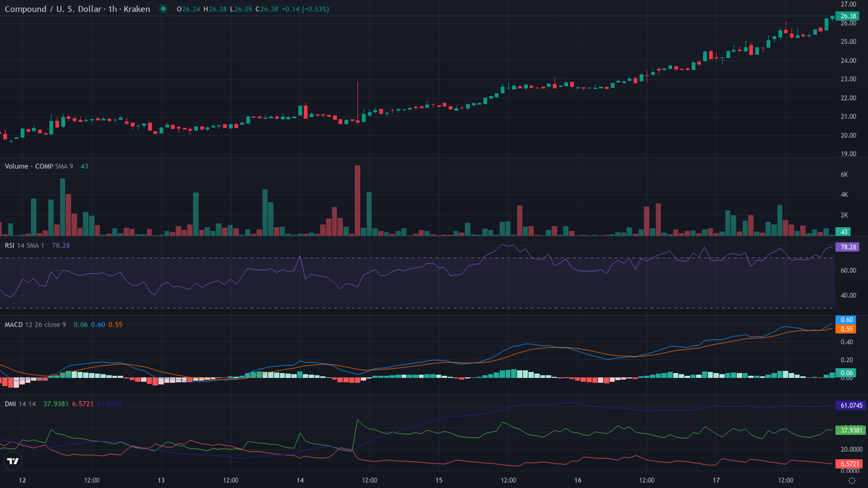Click the green market status dot

163,9
